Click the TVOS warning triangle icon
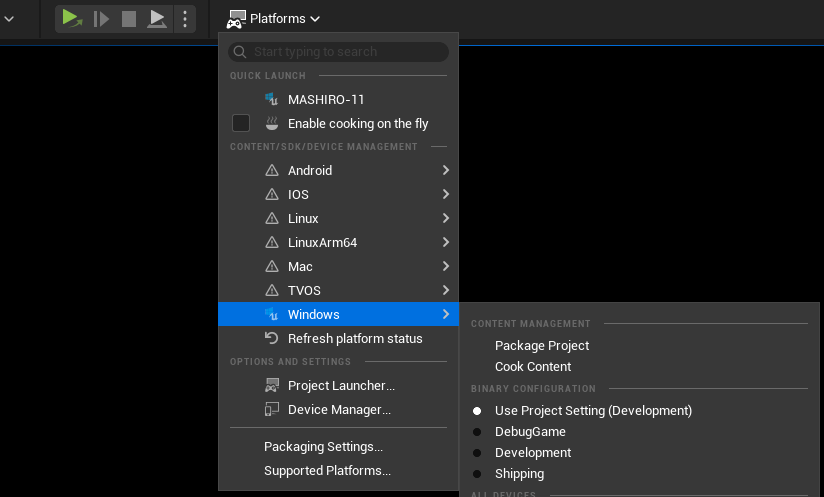Image resolution: width=824 pixels, height=497 pixels. 272,290
